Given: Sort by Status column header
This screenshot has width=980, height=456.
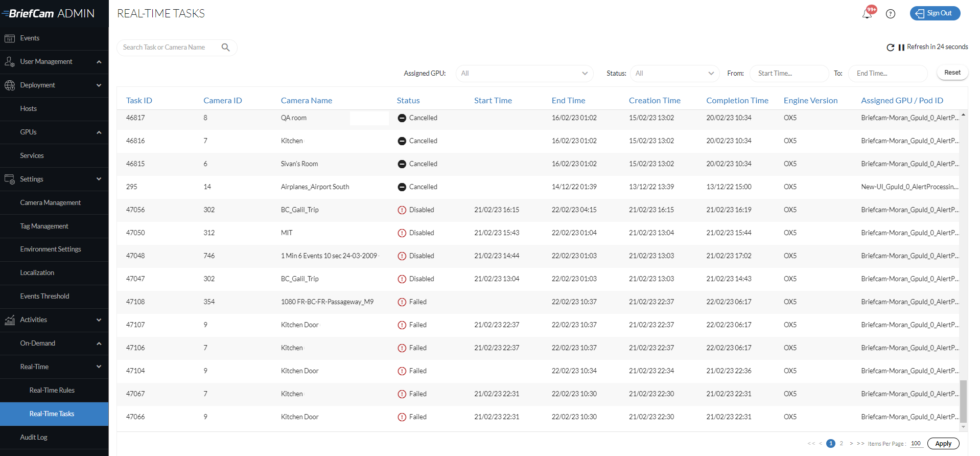Looking at the screenshot, I should (x=408, y=101).
